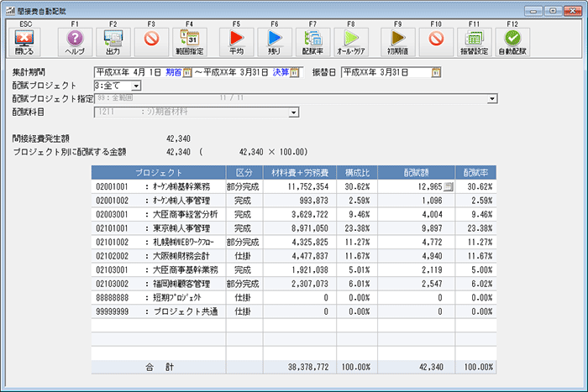588x392 pixels.
Task: Select row 02101002 札幌WEBワークフロー
Action: tap(294, 242)
